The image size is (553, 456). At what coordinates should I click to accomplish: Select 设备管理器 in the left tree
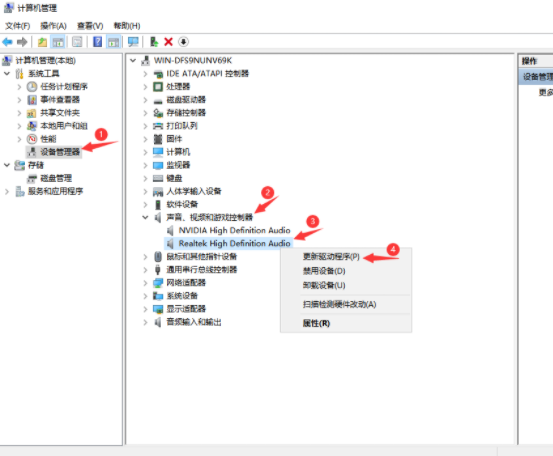point(60,152)
